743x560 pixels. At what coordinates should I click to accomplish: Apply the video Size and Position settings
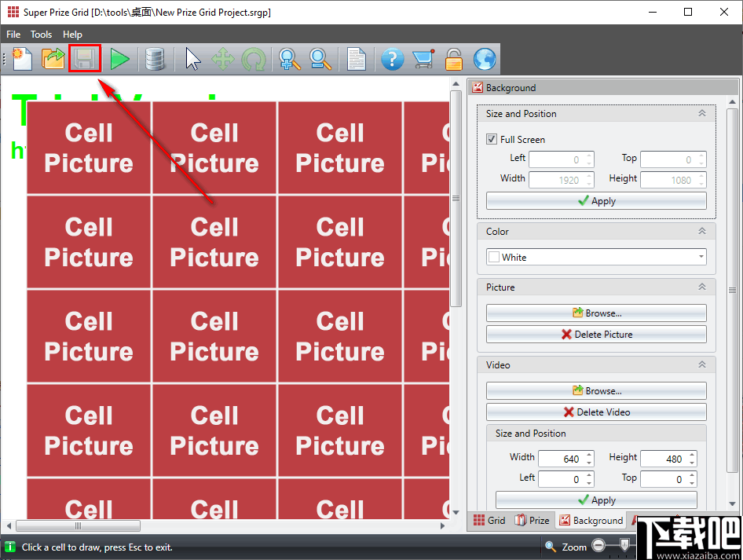pyautogui.click(x=596, y=500)
